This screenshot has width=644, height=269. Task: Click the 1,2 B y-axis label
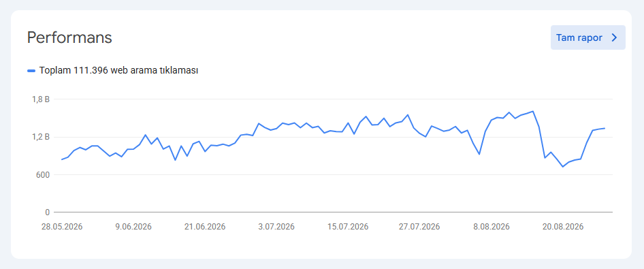click(x=41, y=137)
